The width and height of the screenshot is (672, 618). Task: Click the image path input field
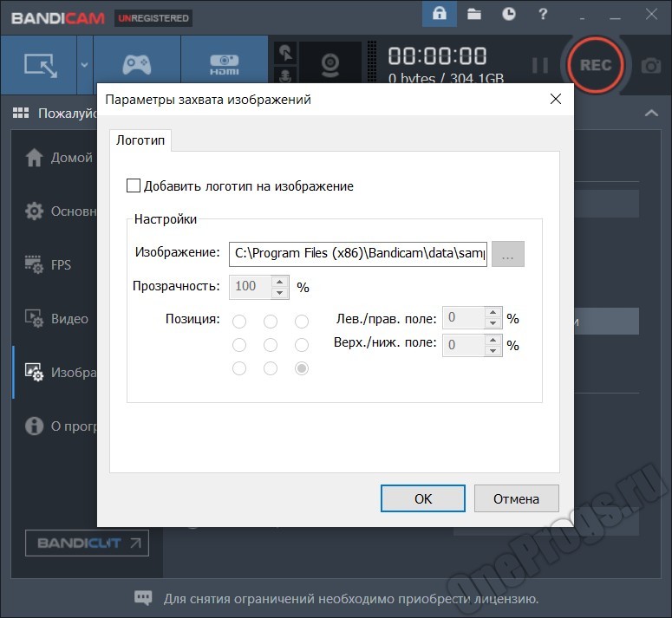pyautogui.click(x=358, y=253)
